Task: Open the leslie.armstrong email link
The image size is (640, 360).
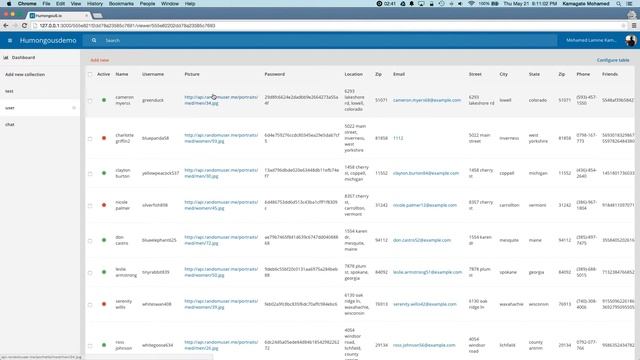Action: pos(427,272)
